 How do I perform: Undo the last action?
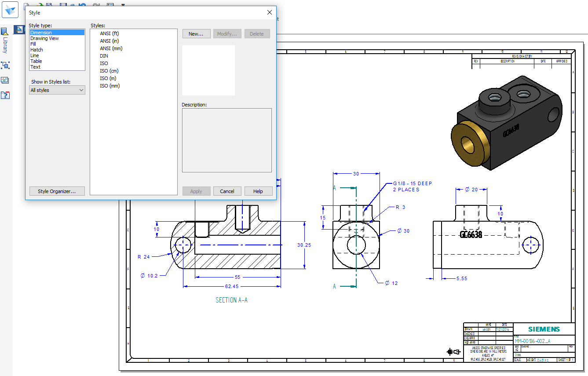(82, 4)
